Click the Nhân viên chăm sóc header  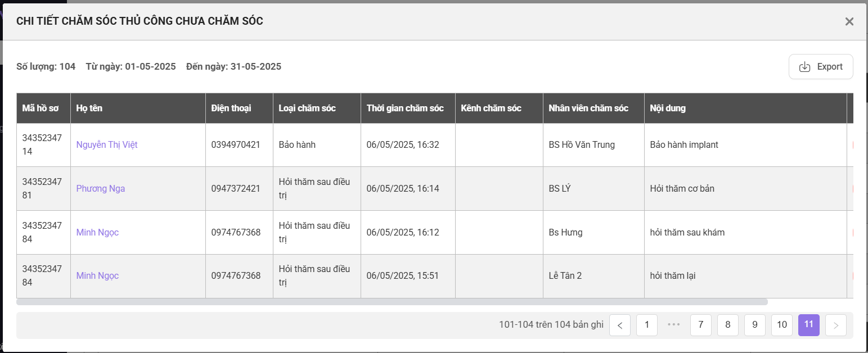coord(588,108)
